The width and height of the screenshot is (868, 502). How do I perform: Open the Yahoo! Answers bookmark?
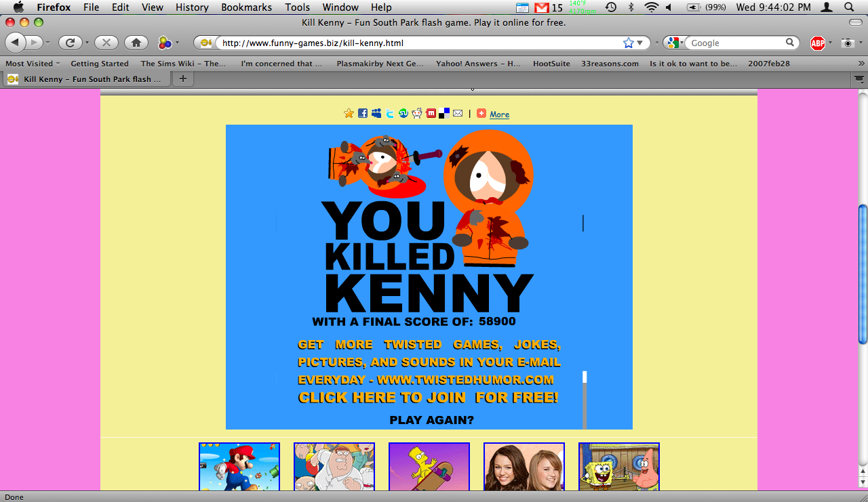[478, 64]
